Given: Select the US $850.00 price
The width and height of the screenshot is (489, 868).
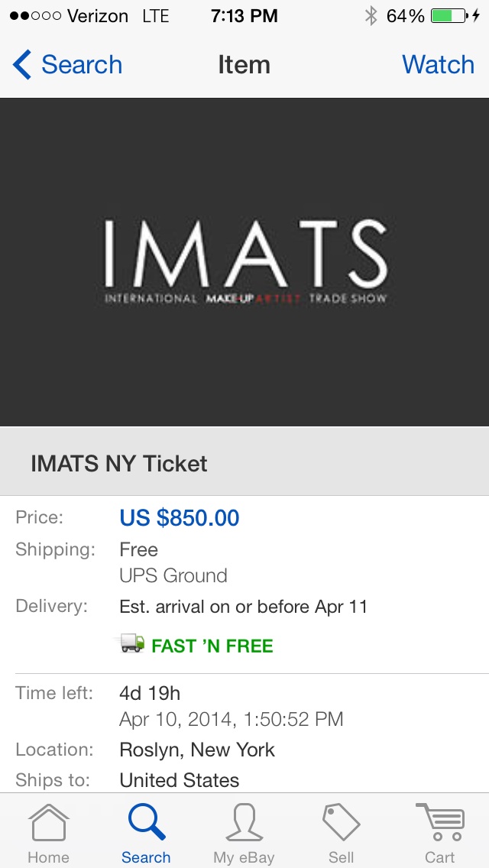Looking at the screenshot, I should coord(180,517).
